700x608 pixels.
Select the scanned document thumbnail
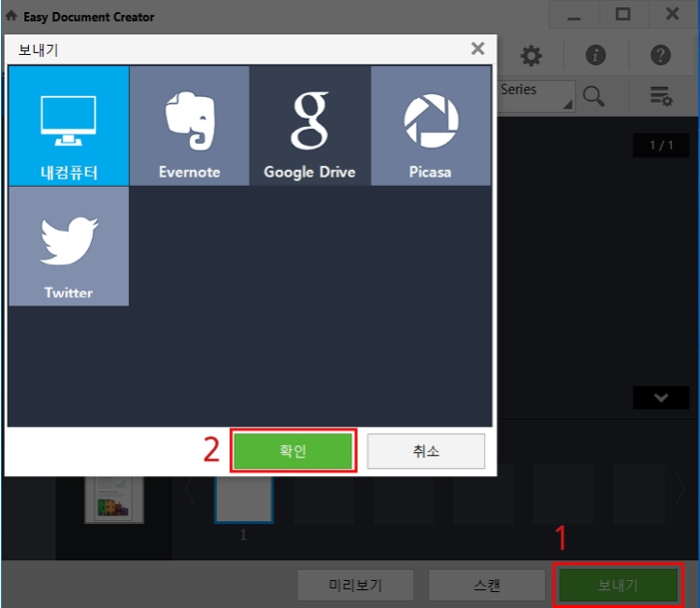tap(114, 499)
